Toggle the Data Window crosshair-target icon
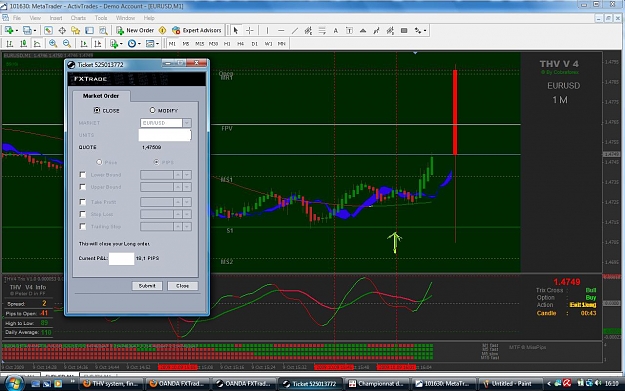 coord(62,30)
